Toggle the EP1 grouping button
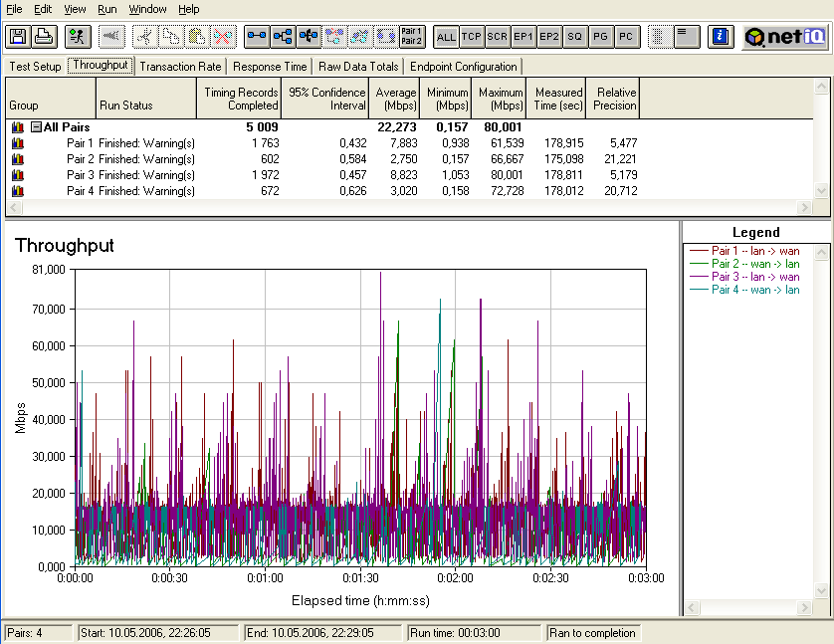 (x=523, y=37)
